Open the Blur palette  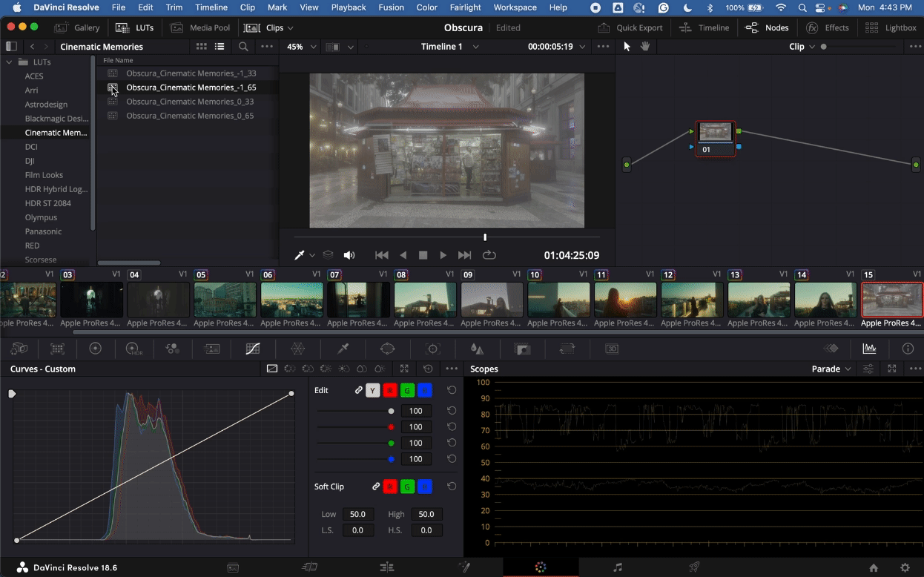(477, 349)
